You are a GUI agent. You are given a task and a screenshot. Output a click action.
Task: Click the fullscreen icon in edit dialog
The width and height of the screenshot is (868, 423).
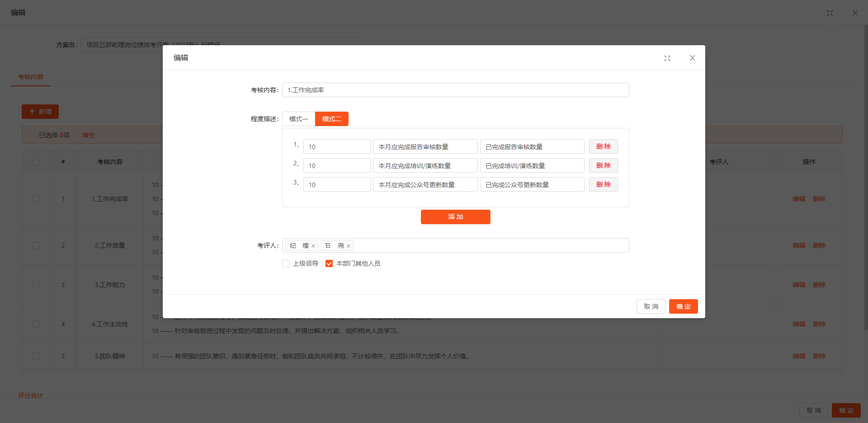[x=667, y=58]
